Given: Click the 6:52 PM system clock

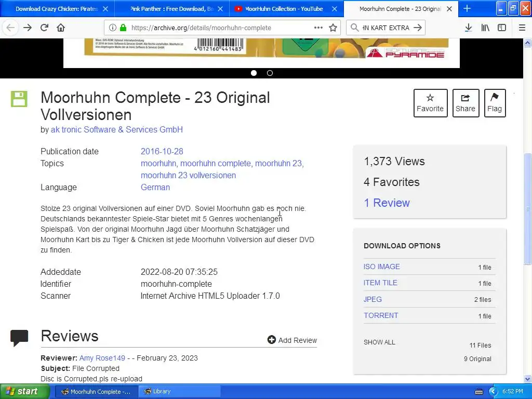Looking at the screenshot, I should coord(513,392).
